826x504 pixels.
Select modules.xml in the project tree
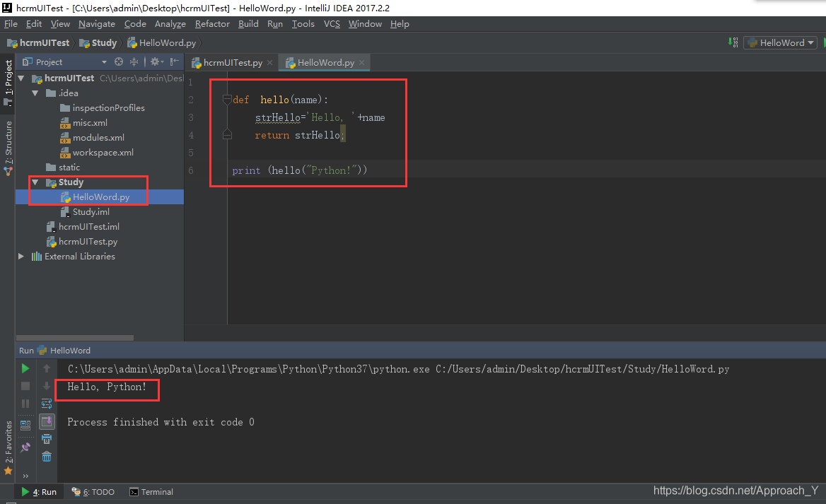pos(93,137)
